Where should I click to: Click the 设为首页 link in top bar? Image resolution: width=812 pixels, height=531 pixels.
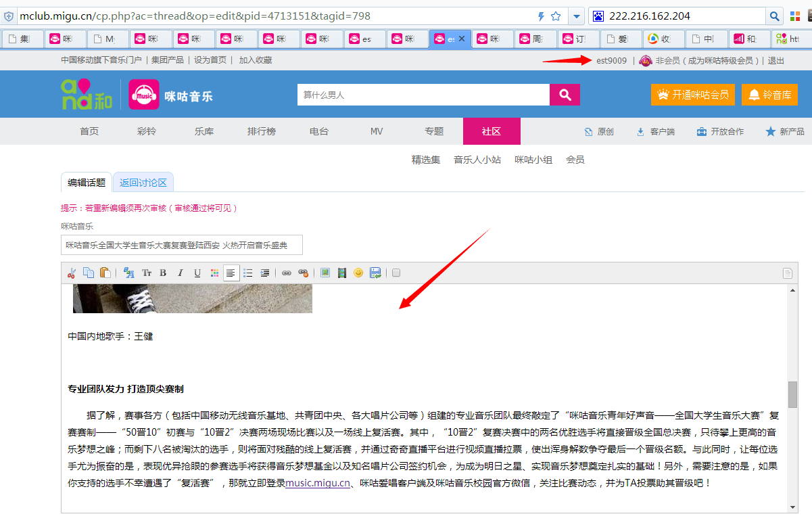click(210, 60)
